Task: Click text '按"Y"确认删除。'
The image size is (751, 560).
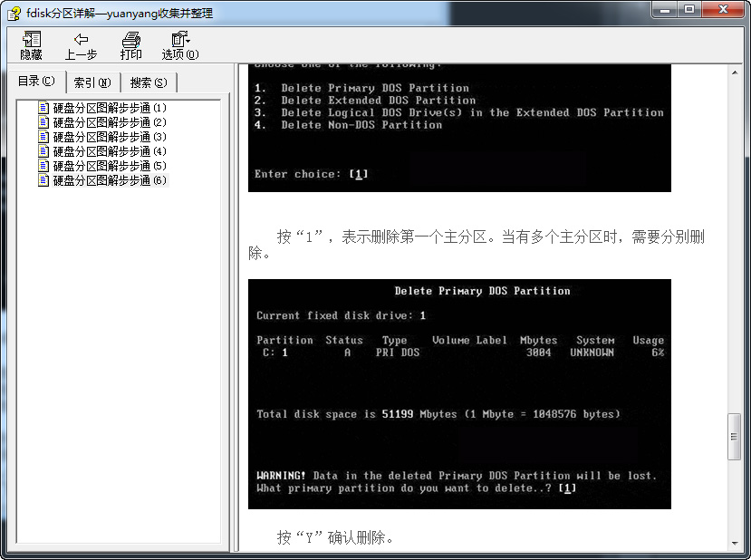Action: pyautogui.click(x=336, y=537)
